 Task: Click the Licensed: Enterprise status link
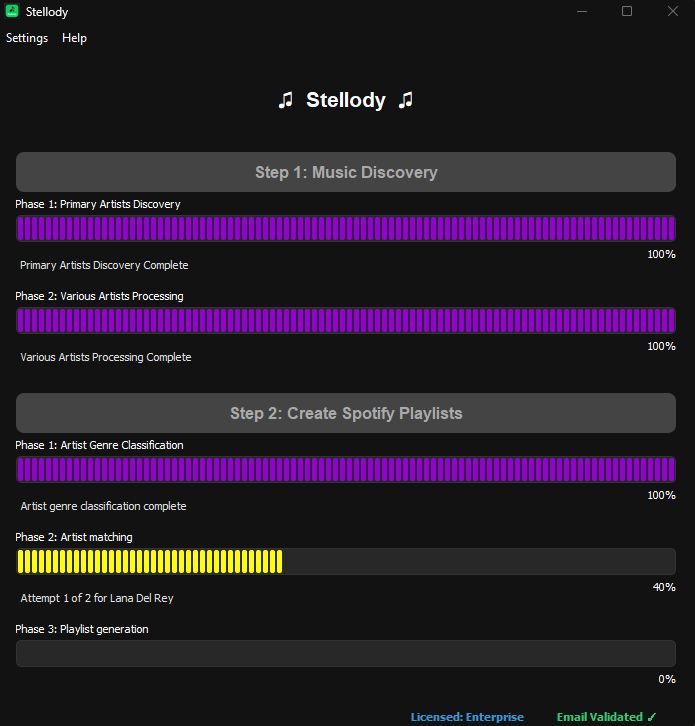coord(467,717)
